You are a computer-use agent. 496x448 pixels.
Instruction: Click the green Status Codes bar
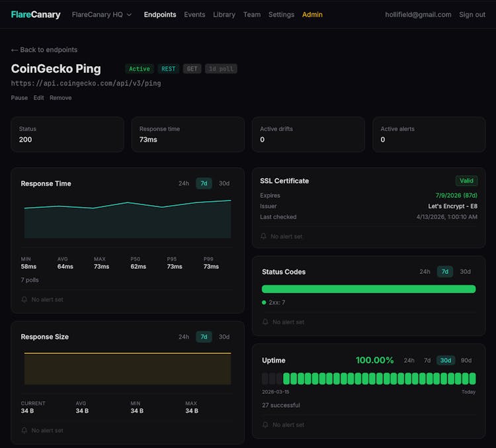368,289
